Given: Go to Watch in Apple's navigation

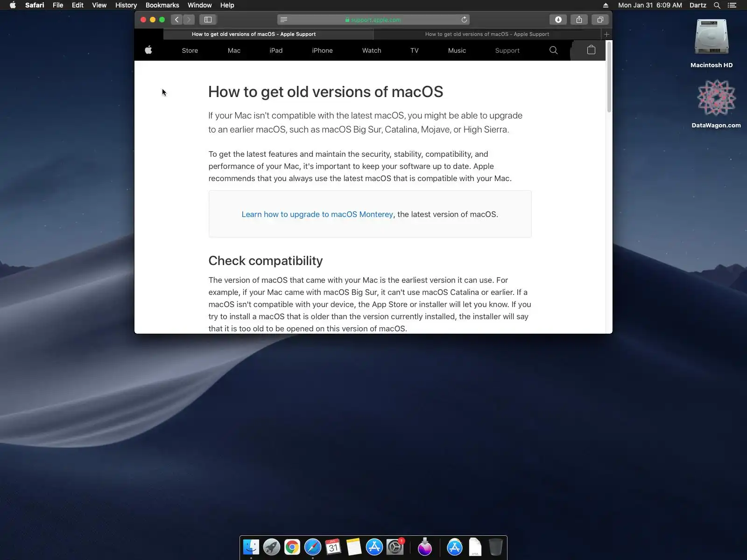Looking at the screenshot, I should point(372,50).
